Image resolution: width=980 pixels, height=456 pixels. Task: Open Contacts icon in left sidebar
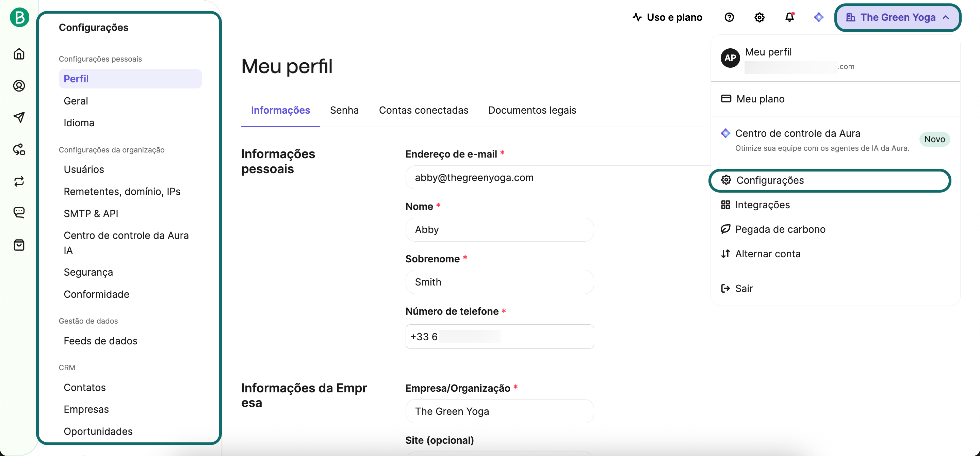point(19,85)
